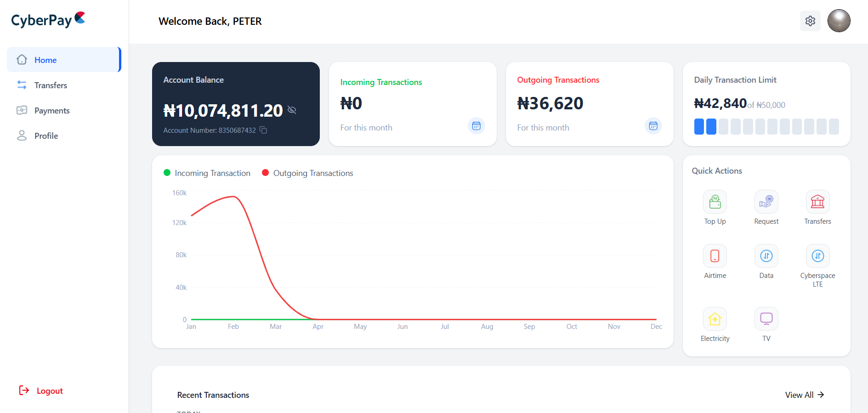Click the Electricity bill icon

pyautogui.click(x=715, y=318)
